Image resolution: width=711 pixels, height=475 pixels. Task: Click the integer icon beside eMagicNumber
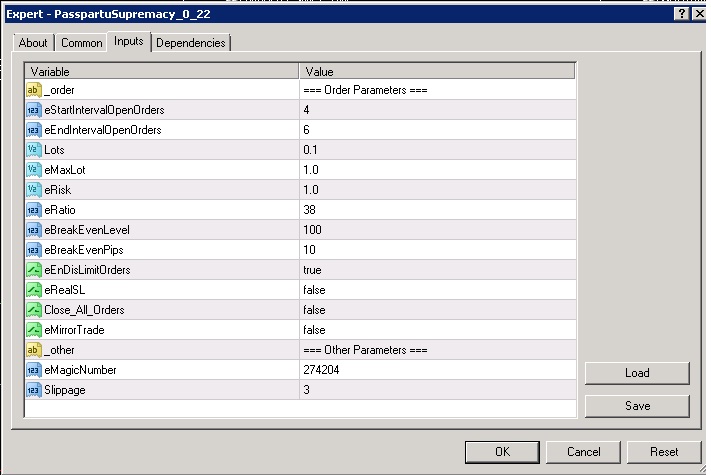pyautogui.click(x=34, y=370)
